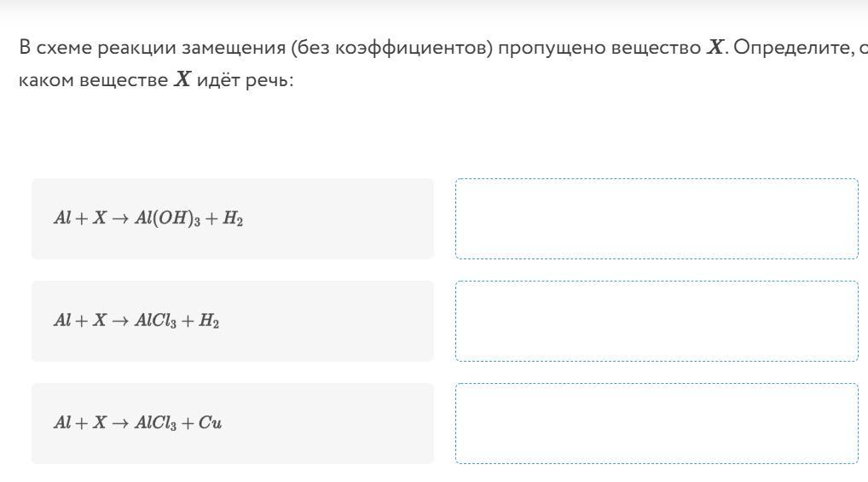Click the X in the first reaction equation
The image size is (868, 482).
99,218
